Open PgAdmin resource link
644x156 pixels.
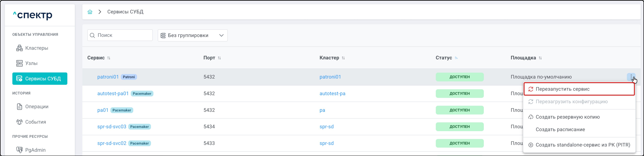click(35, 150)
